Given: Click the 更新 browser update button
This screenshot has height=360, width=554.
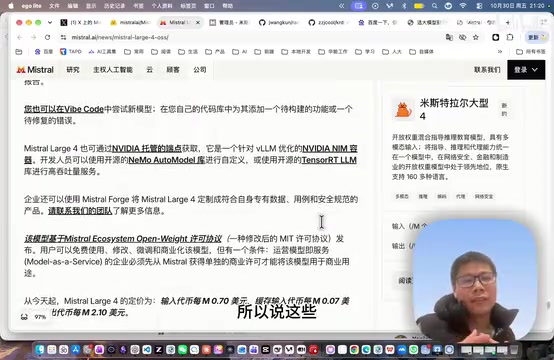Looking at the screenshot, I should (x=536, y=37).
